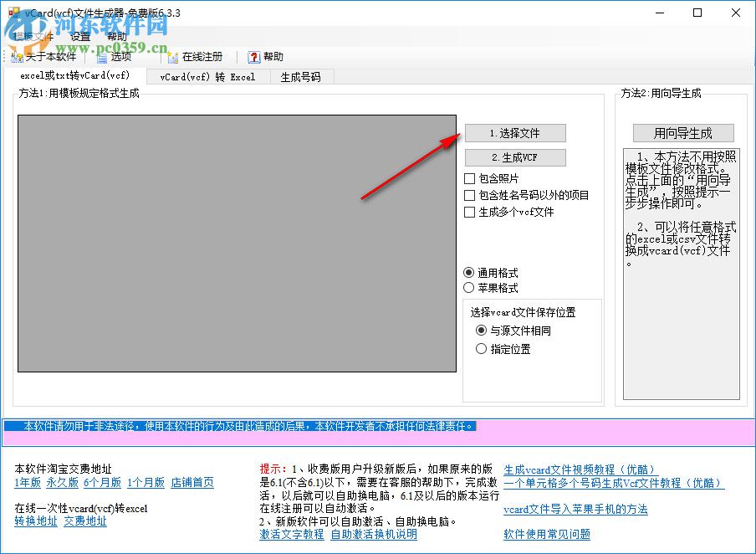Viewport: 756px width, 554px height.
Task: Switch to the vCard(vcf)转Excel tab
Action: 207,76
